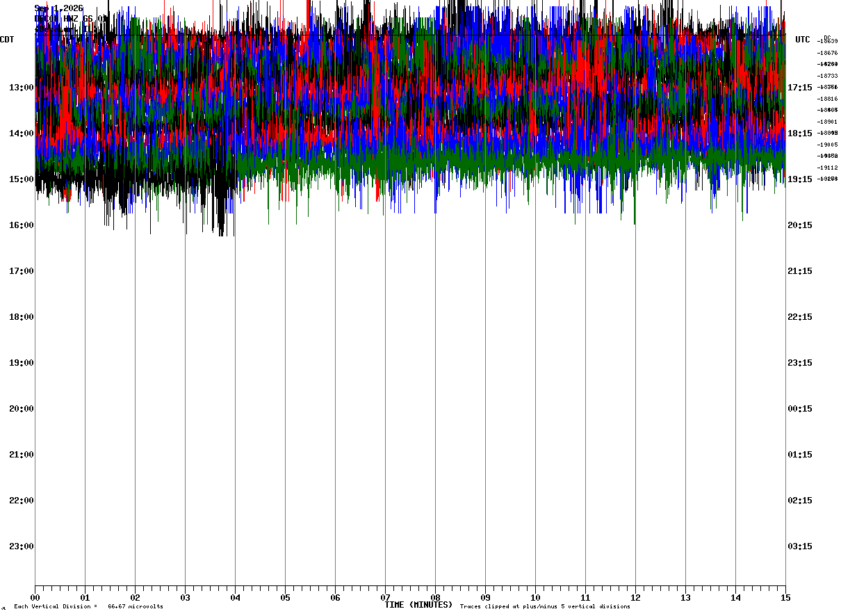841x616 pixels.
Task: Click minute 12 on the time axis
Action: point(635,597)
